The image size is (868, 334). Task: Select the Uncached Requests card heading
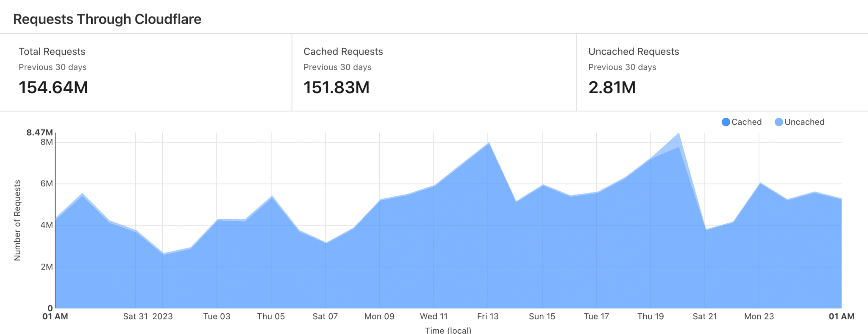634,52
